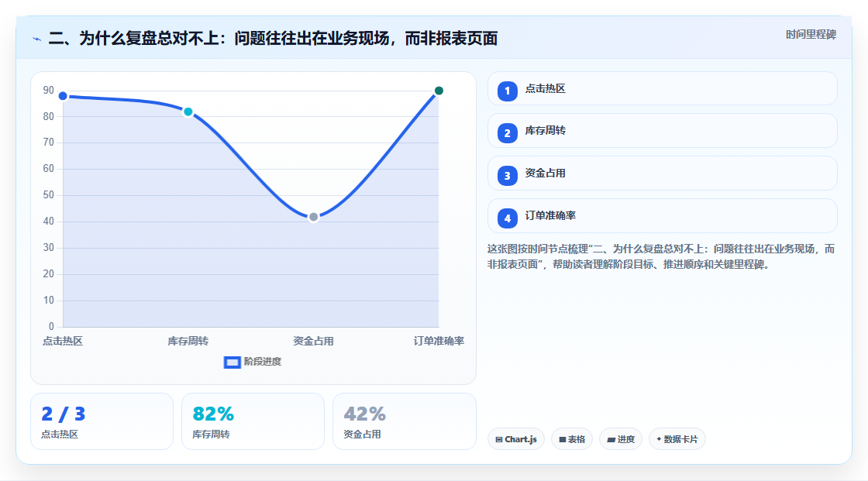Click the x-axis label 订单准确率

439,341
